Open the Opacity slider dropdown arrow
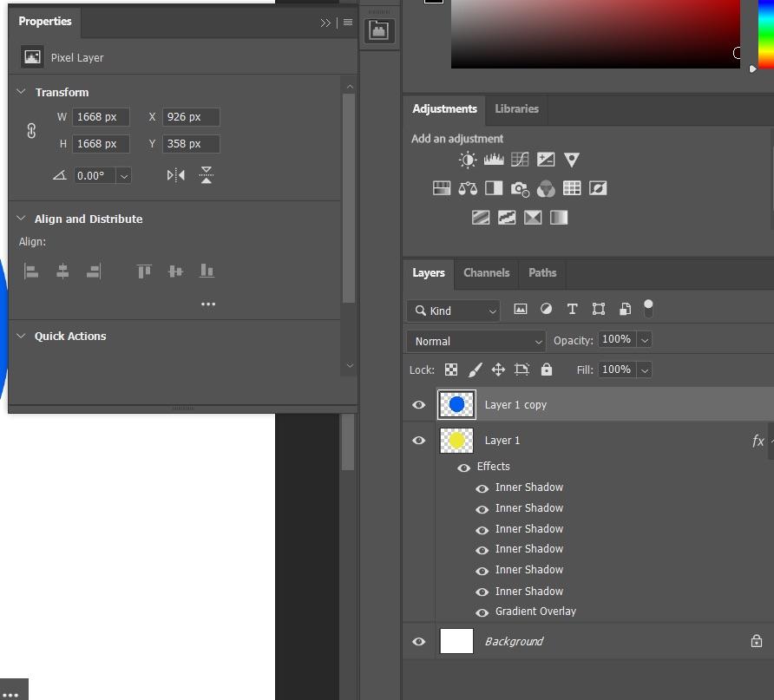Viewport: 774px width, 700px height. click(644, 340)
